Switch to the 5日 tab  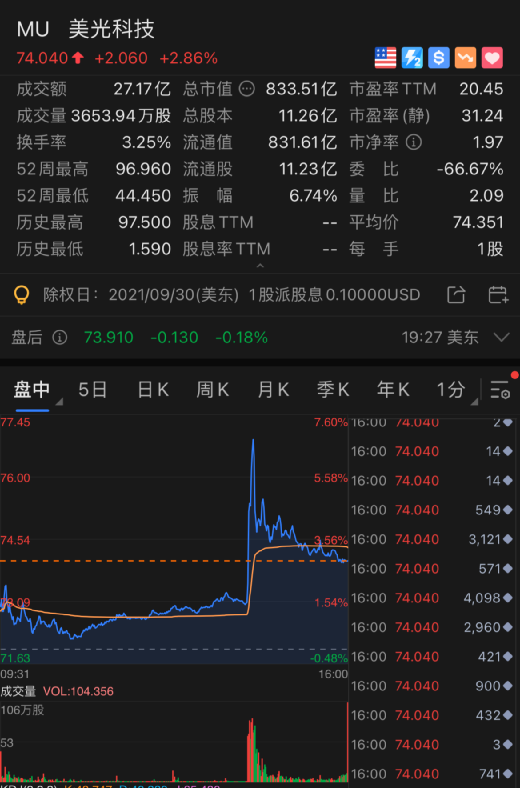coord(93,389)
